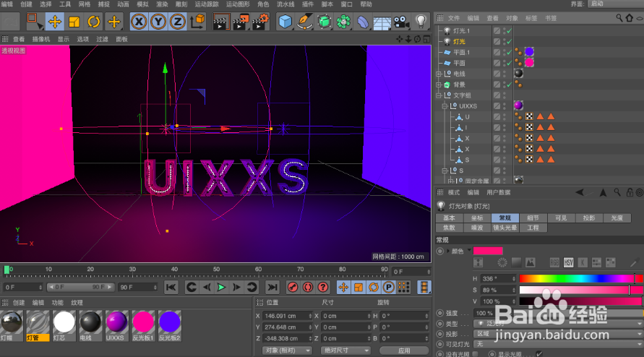Select 反光板1 material thumbnail
Screen dimensions: 644x357
[x=143, y=326]
